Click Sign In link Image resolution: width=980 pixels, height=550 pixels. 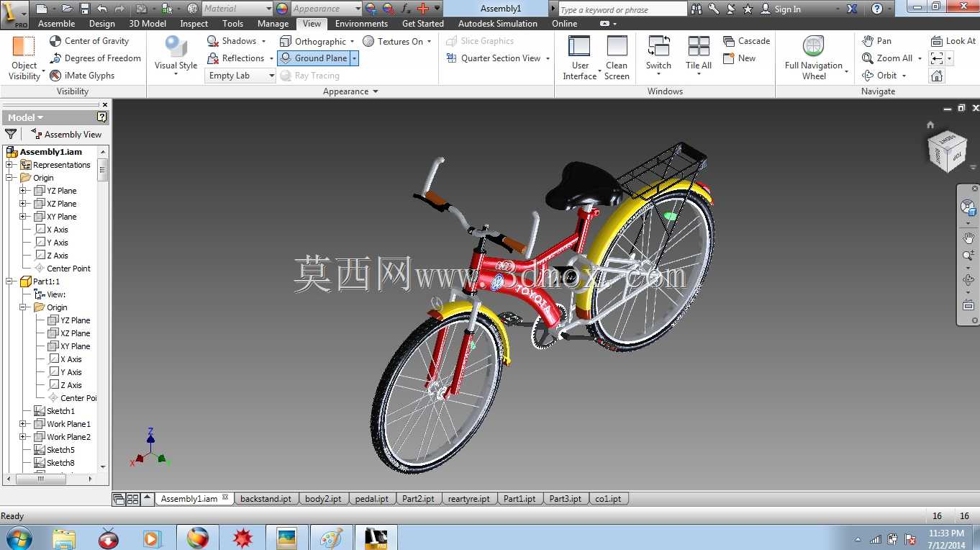point(781,9)
